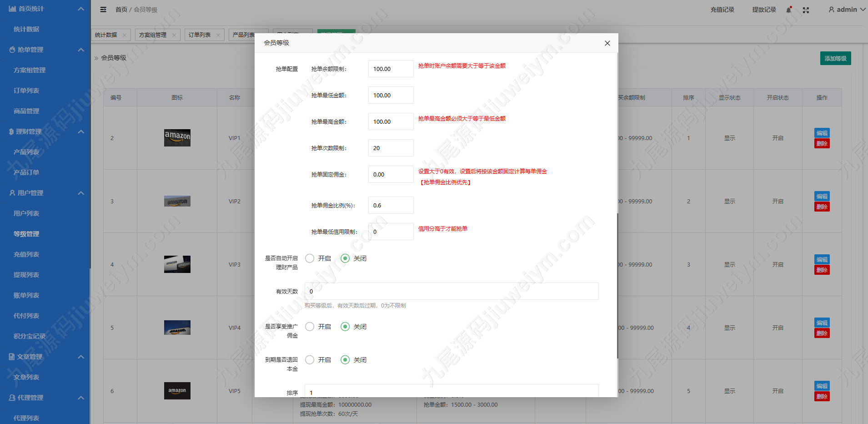Select 开启 for 到期是否退回本金

[x=310, y=360]
